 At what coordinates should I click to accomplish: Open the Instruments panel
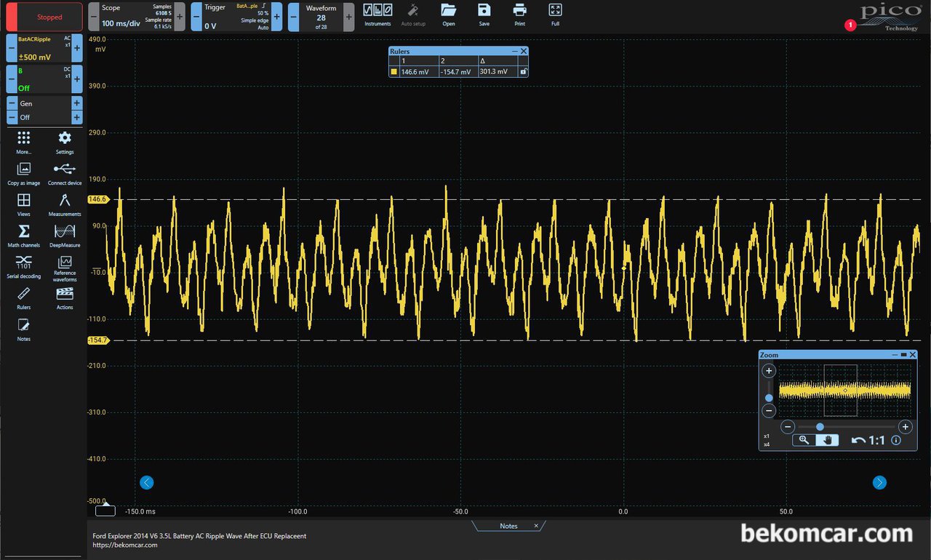click(377, 14)
